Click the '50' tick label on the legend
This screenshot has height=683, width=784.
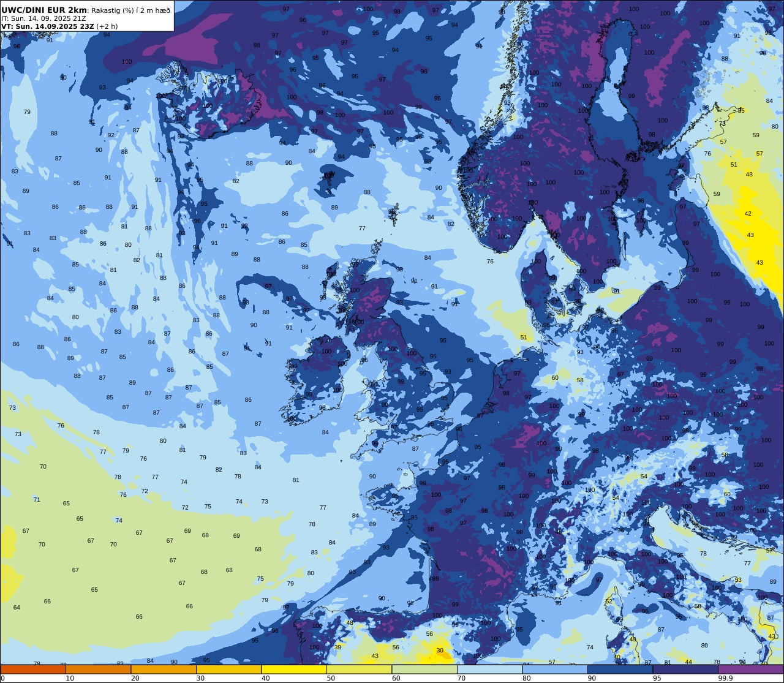pyautogui.click(x=331, y=678)
